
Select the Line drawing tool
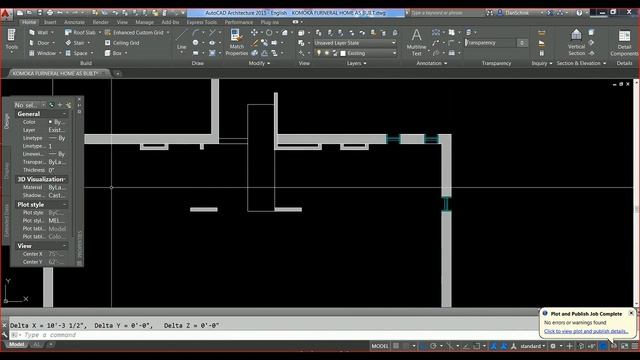(x=182, y=40)
